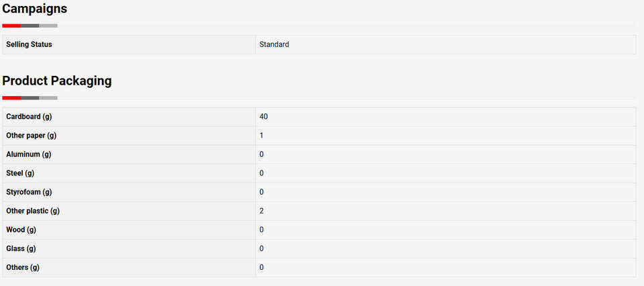Click the Steel value 0
This screenshot has height=286, width=644.
[262, 173]
